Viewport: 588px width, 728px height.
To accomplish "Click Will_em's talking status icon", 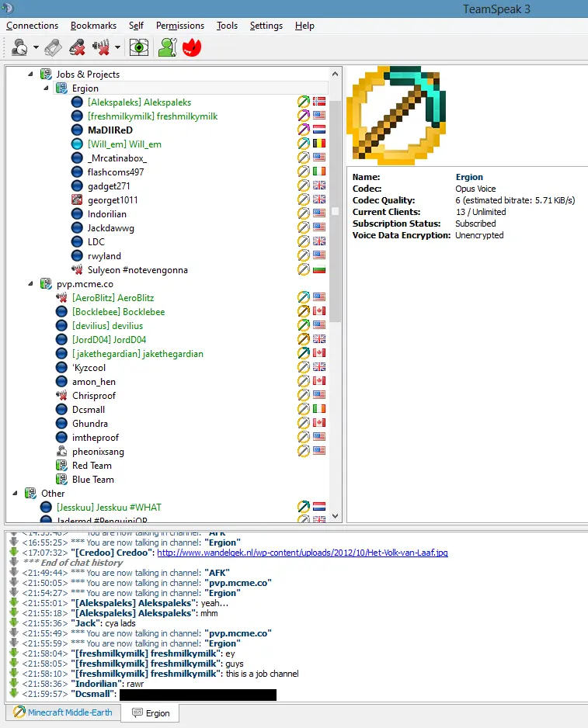I will pos(77,144).
